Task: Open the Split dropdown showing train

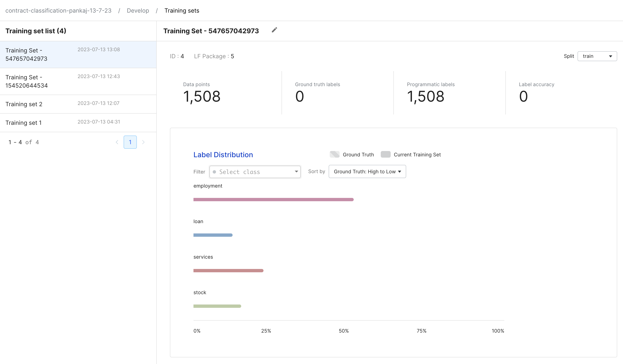Action: 597,56
